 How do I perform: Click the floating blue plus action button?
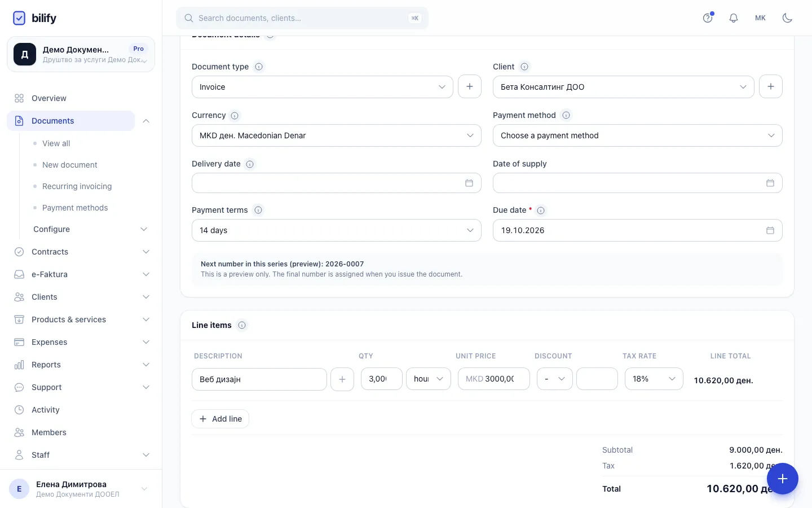tap(783, 479)
